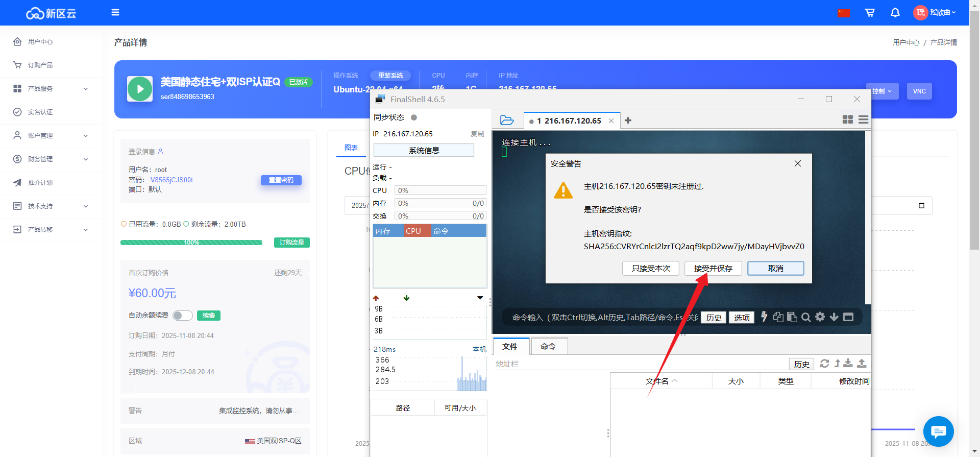The image size is (980, 457).
Task: Click the terminal search magnifier icon
Action: point(806,317)
